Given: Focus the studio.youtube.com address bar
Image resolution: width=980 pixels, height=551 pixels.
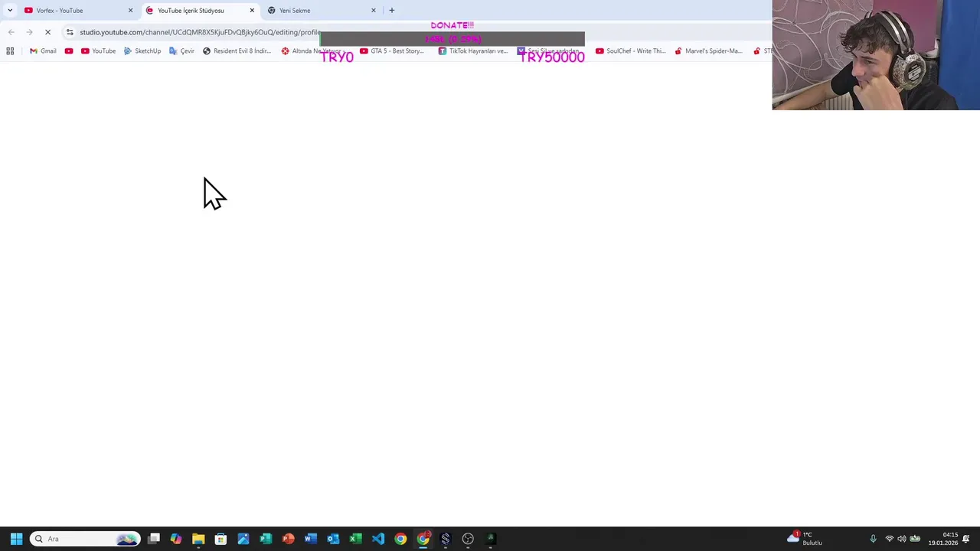Looking at the screenshot, I should (x=199, y=32).
